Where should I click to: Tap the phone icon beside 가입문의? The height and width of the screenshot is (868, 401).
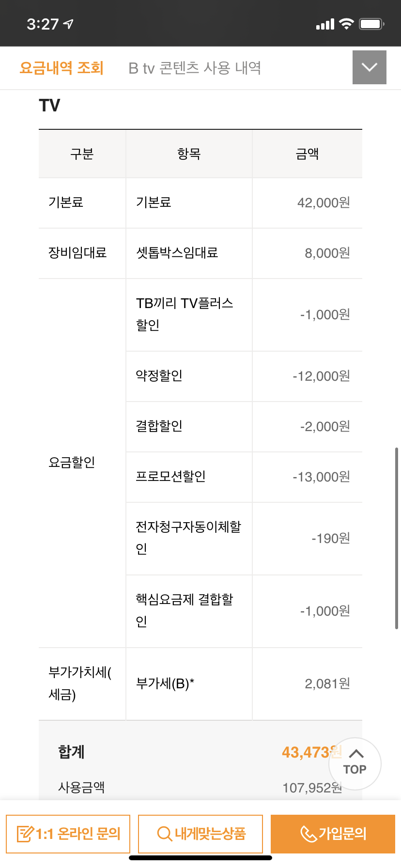(x=308, y=834)
